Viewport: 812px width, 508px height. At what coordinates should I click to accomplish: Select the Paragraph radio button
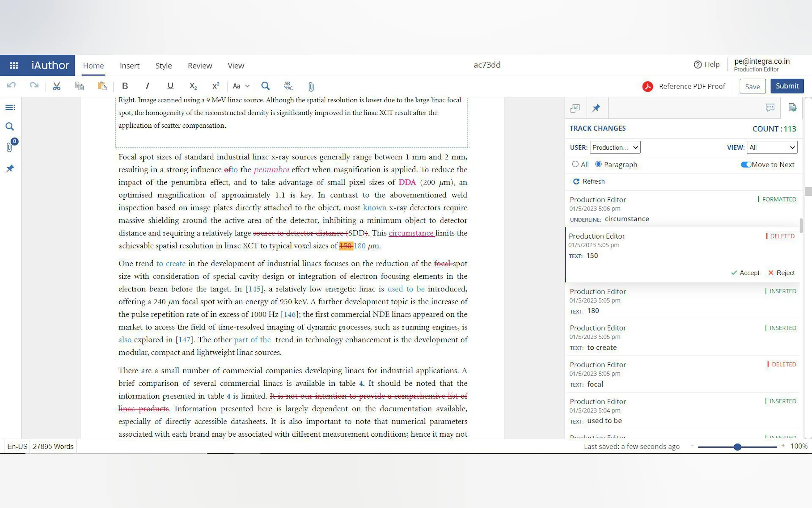point(598,164)
